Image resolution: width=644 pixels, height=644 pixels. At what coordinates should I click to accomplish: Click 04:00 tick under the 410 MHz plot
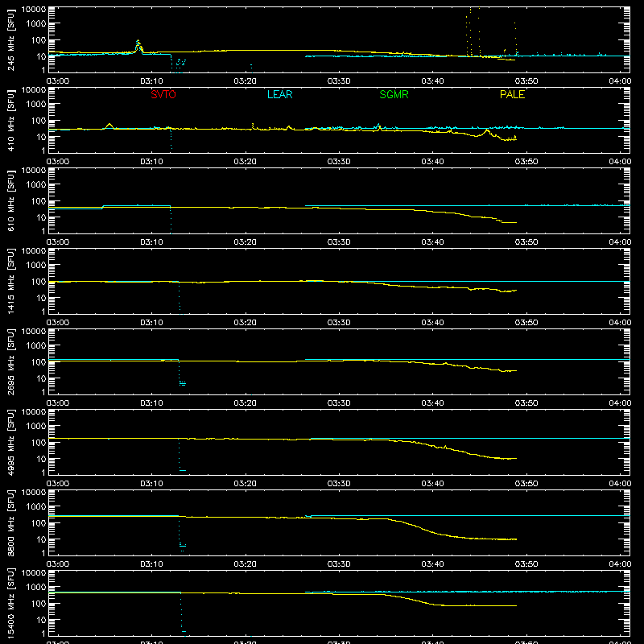click(x=620, y=162)
